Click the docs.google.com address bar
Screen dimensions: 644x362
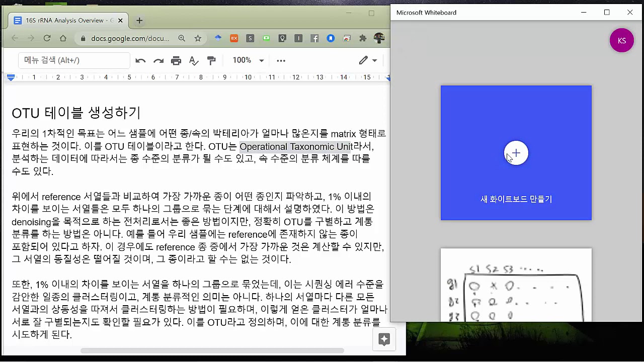click(130, 38)
